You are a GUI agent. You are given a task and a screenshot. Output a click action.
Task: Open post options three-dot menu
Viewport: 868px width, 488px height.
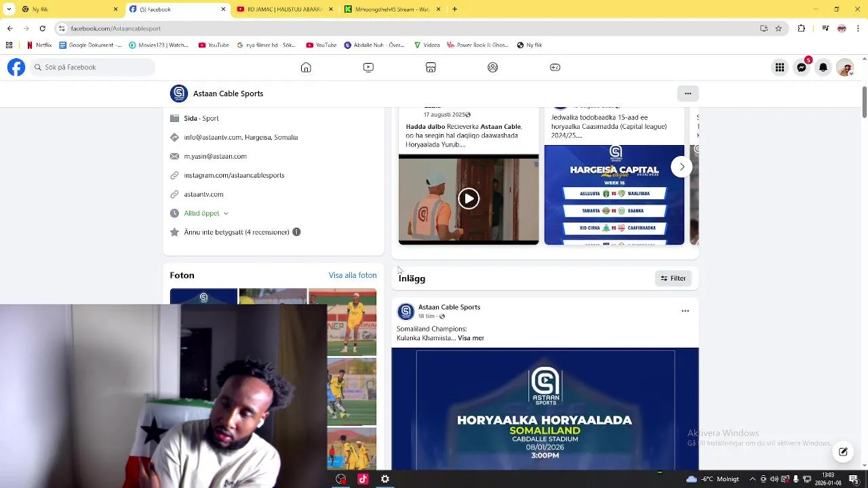point(685,311)
